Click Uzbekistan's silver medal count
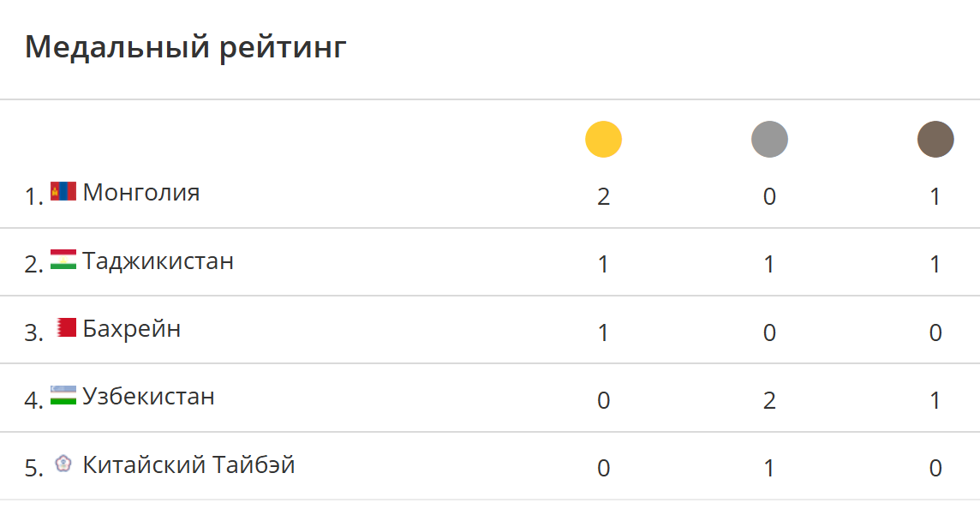 tap(769, 400)
